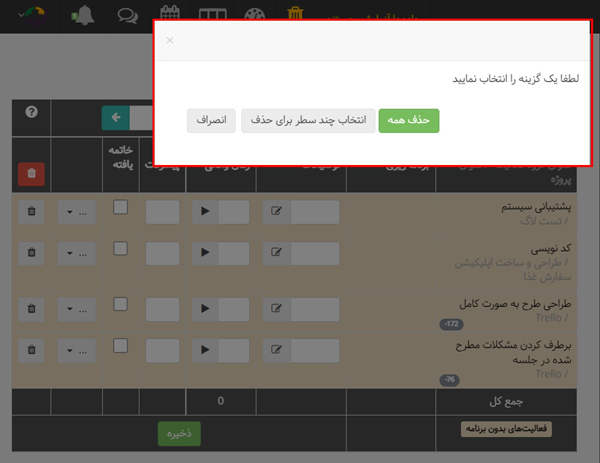Image resolution: width=600 pixels, height=463 pixels.
Task: Open notifications bell in top bar
Action: pos(83,15)
